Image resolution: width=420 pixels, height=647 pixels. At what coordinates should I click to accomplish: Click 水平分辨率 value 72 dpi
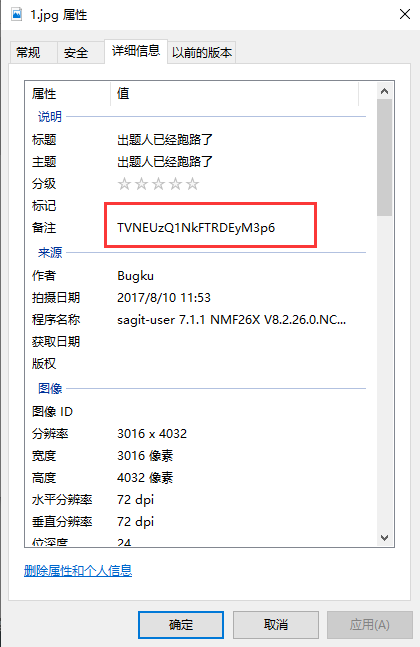(x=135, y=500)
